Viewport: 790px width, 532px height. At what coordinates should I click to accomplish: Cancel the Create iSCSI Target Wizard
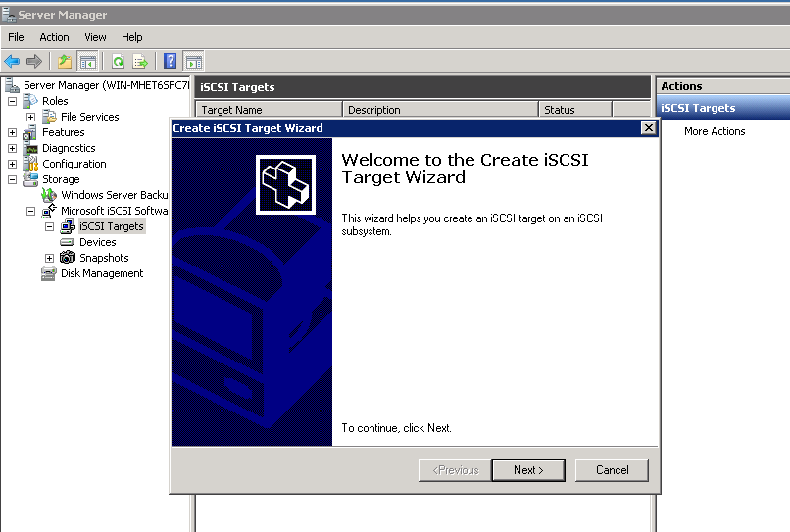(x=612, y=470)
